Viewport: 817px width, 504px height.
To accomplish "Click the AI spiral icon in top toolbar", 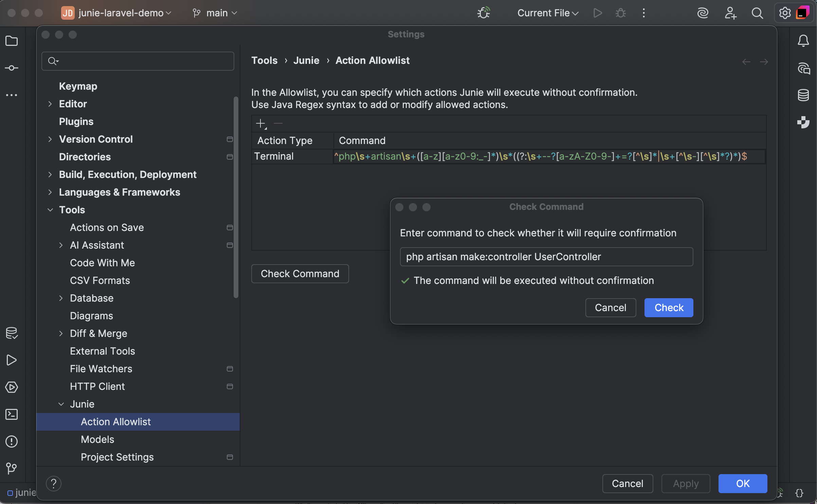I will tap(703, 13).
